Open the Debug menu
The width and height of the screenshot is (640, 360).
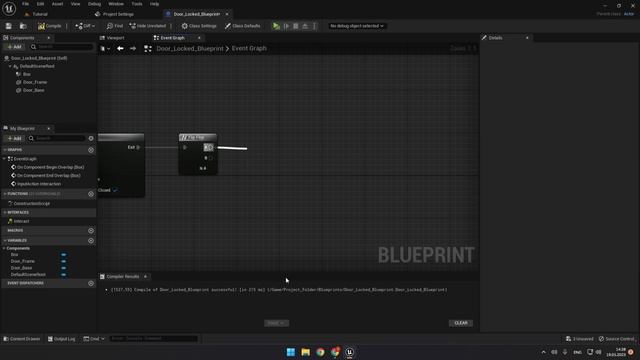pyautogui.click(x=94, y=4)
